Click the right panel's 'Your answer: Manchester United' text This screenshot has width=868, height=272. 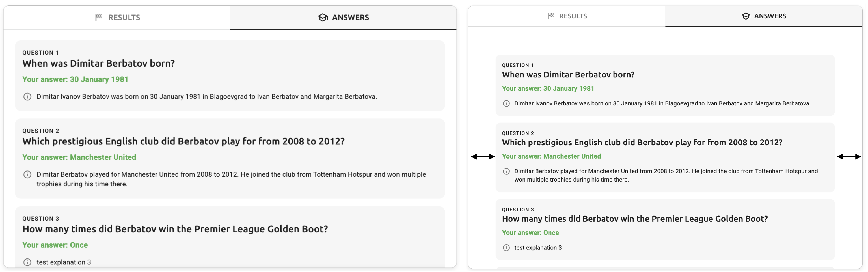(551, 156)
